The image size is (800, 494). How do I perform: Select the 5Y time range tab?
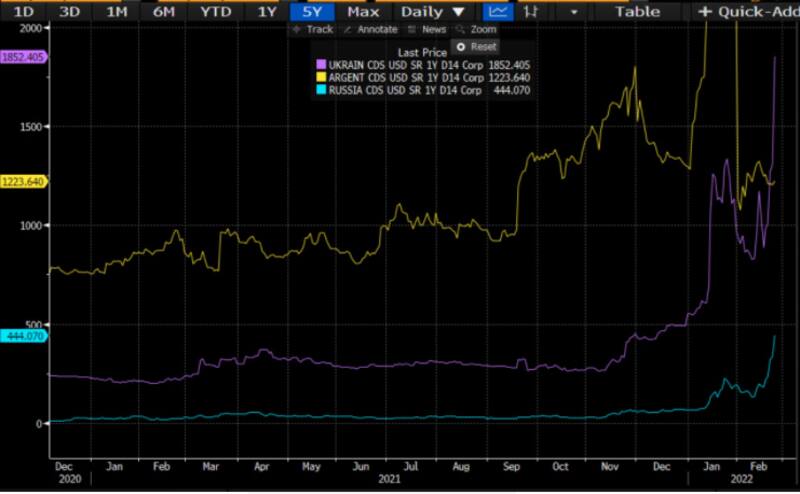312,12
